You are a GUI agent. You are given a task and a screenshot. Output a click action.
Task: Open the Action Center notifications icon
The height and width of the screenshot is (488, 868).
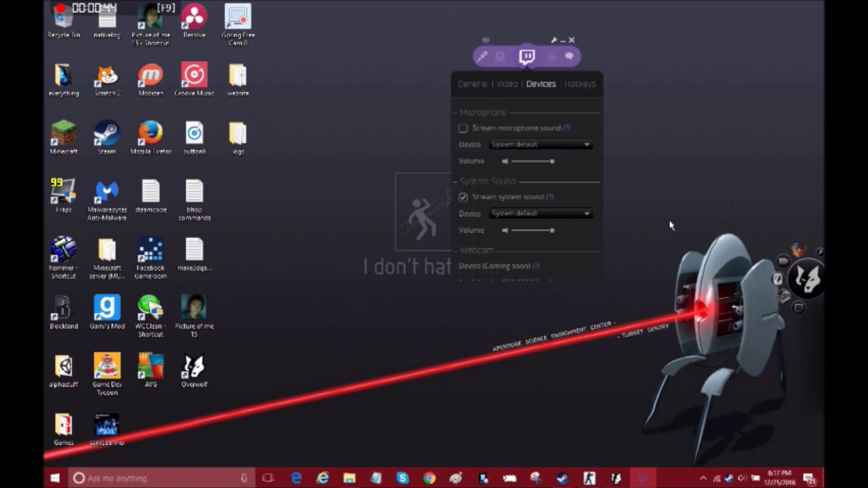[809, 478]
